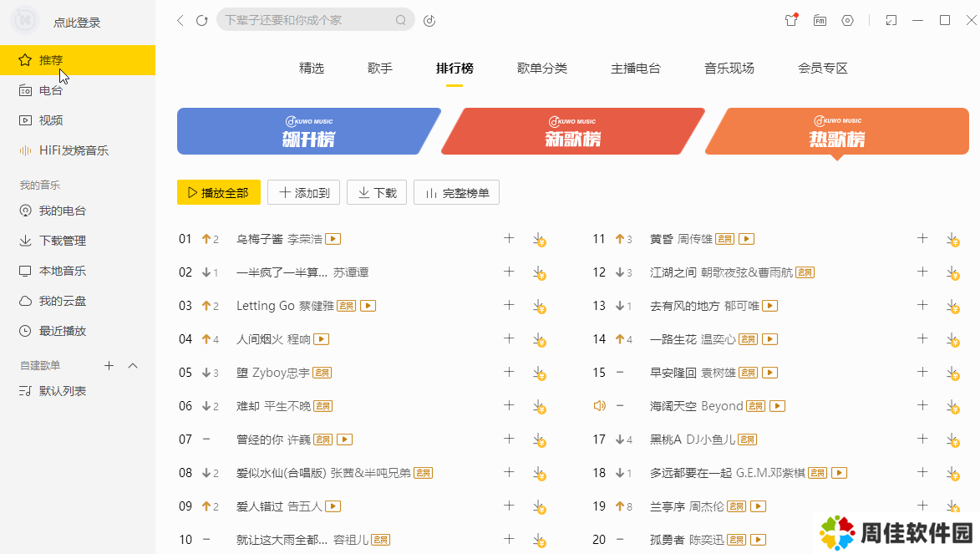
Task: Select the blue 飙升榜 chart banner
Action: click(x=308, y=131)
